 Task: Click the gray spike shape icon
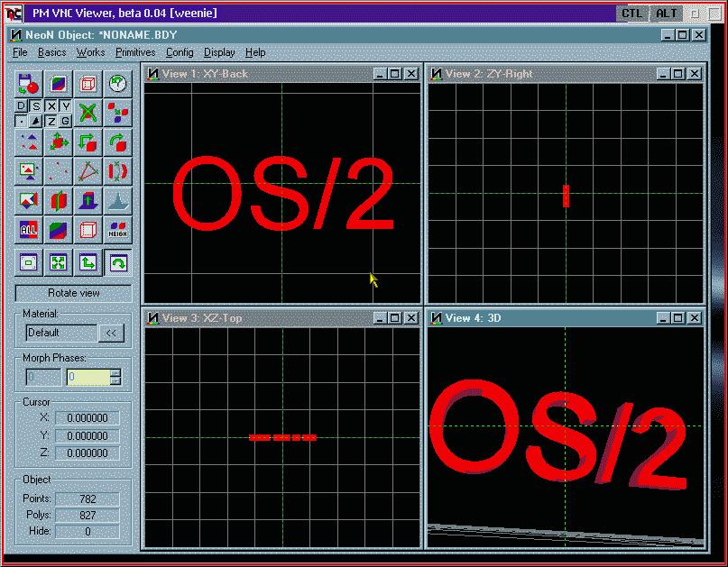click(x=117, y=201)
